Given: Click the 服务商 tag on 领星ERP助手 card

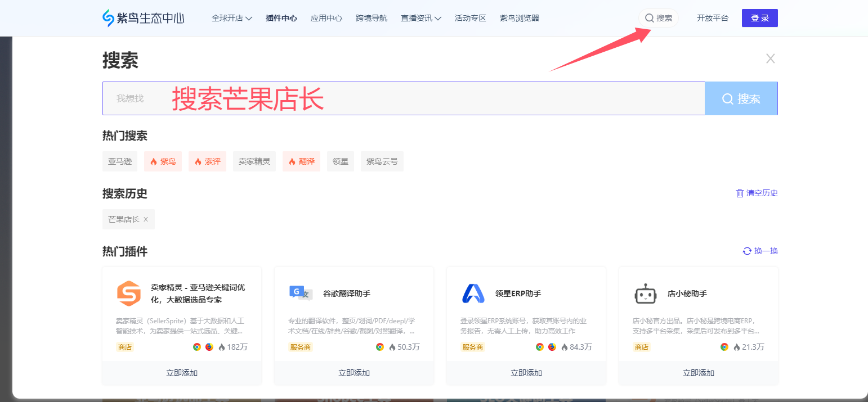Looking at the screenshot, I should (x=473, y=347).
